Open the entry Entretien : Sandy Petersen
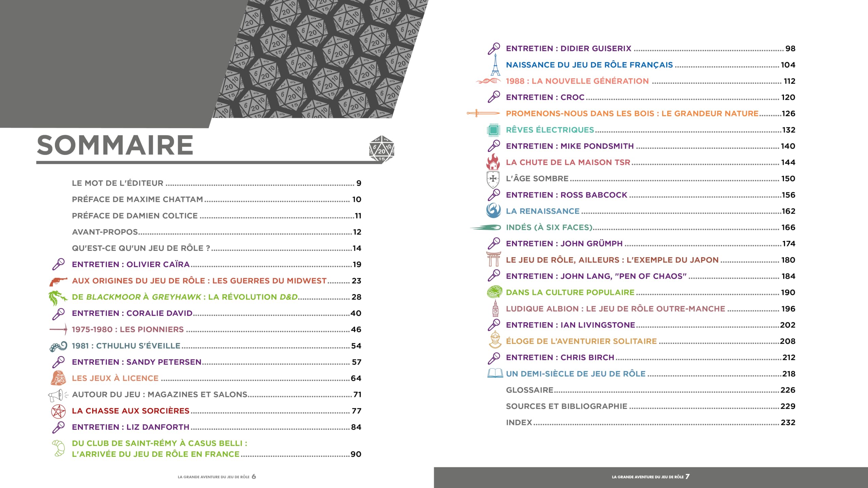 click(x=216, y=362)
